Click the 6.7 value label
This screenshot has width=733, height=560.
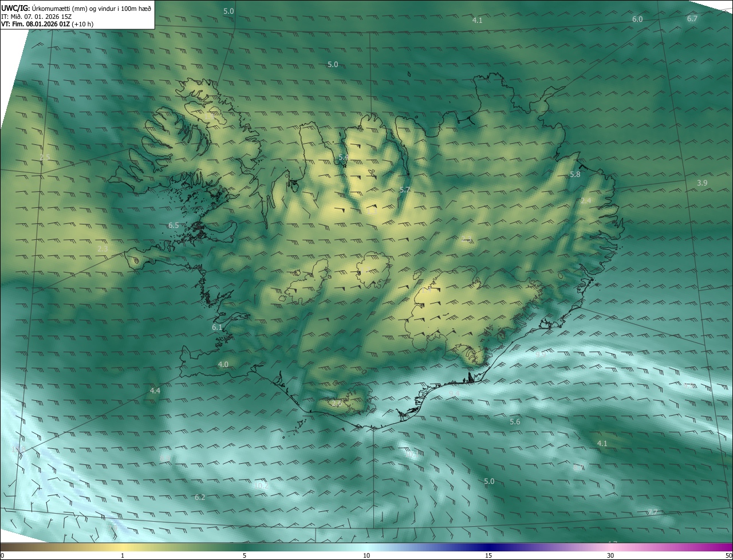pos(692,18)
